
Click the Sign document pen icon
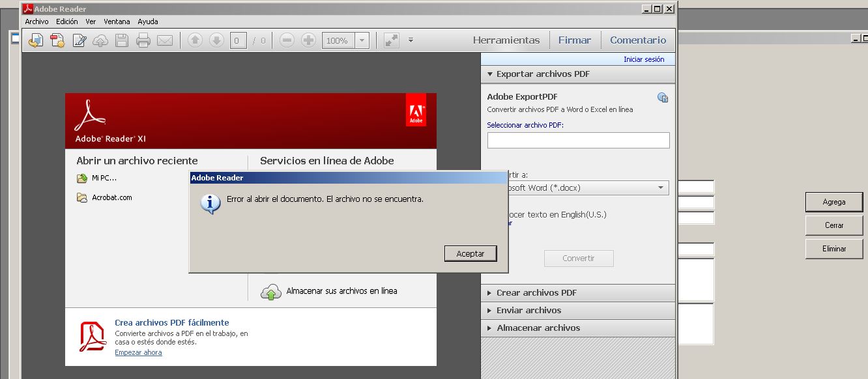click(x=80, y=40)
